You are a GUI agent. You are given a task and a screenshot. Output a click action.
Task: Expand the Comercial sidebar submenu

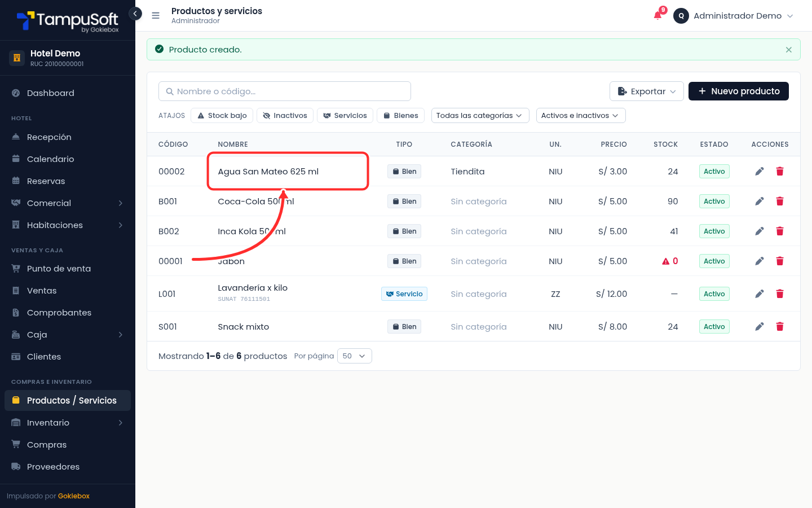[x=68, y=203]
